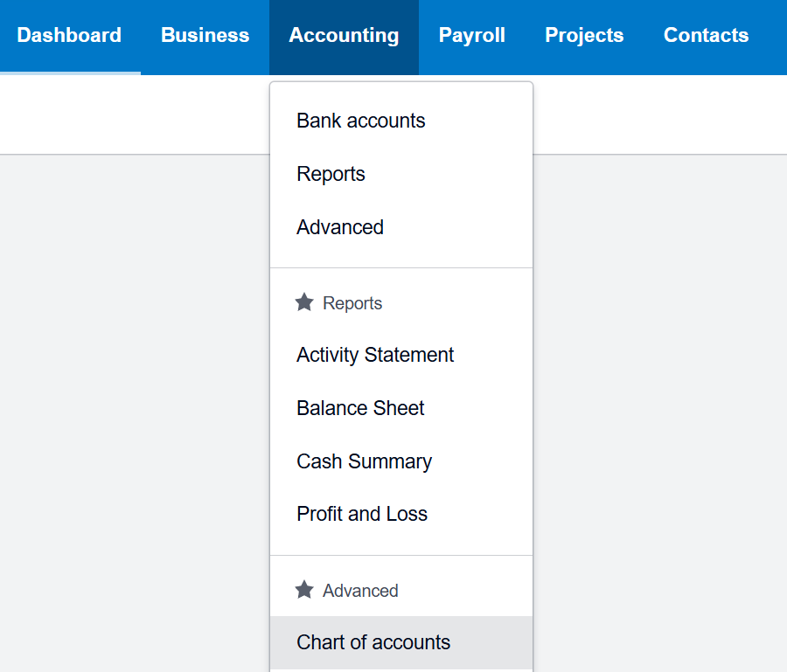Choose the first Reports entry under Bank accounts
This screenshot has width=787, height=672.
click(331, 174)
